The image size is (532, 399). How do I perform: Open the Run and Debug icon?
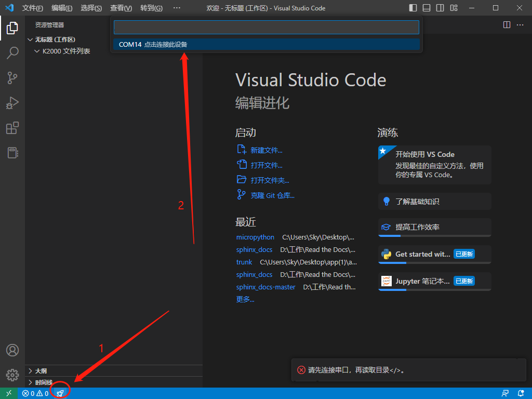point(12,103)
